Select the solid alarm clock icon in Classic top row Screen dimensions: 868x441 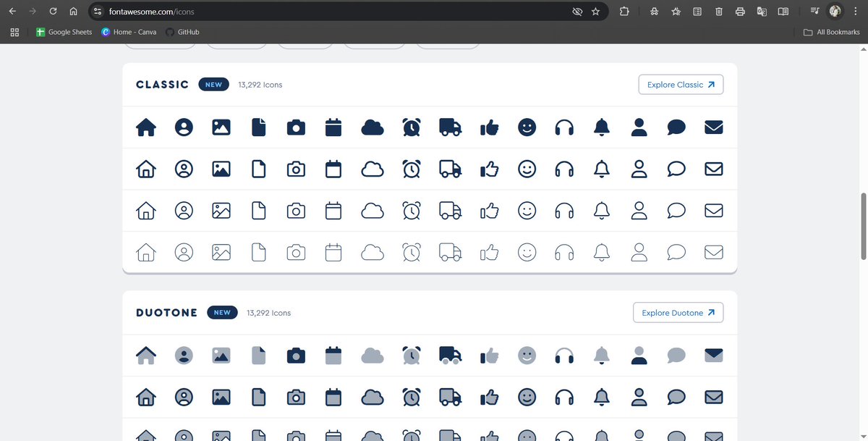pyautogui.click(x=412, y=127)
